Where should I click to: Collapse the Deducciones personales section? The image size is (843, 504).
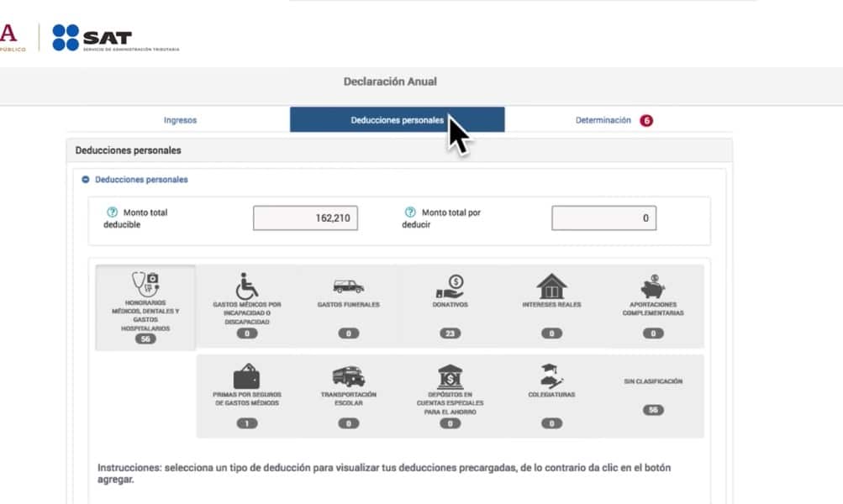tap(86, 180)
